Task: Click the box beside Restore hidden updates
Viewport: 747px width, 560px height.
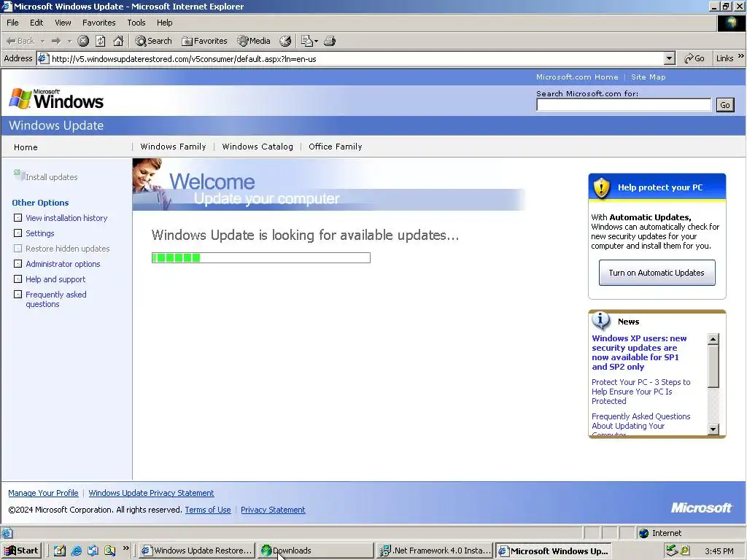Action: (18, 248)
